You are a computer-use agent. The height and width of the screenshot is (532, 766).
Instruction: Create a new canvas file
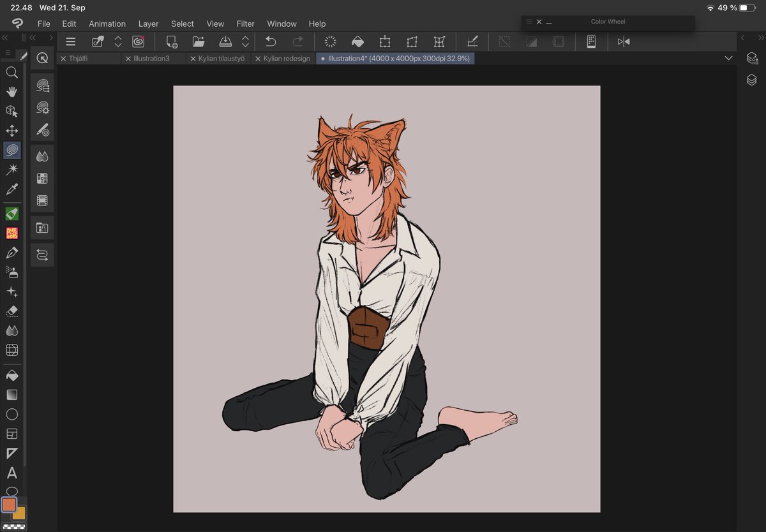point(172,42)
